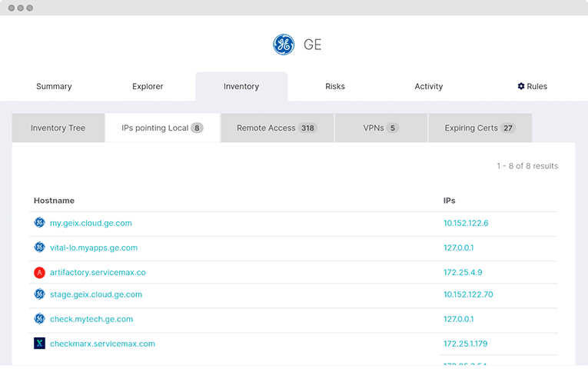Click the 5 badge on VPNs
588x372 pixels.
(x=392, y=128)
